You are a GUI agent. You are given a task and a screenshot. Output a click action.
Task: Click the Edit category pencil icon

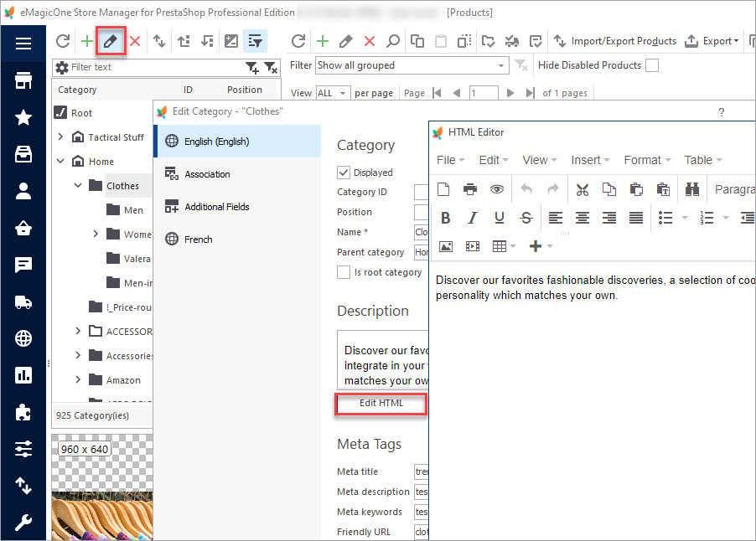[111, 41]
